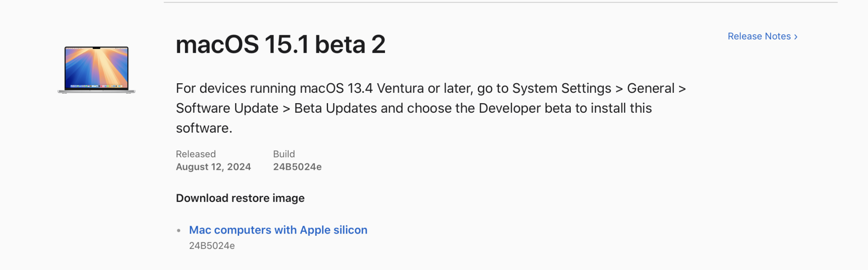Screen dimensions: 868x270
Task: Click the chevron arrow beside Release Notes
Action: (796, 37)
